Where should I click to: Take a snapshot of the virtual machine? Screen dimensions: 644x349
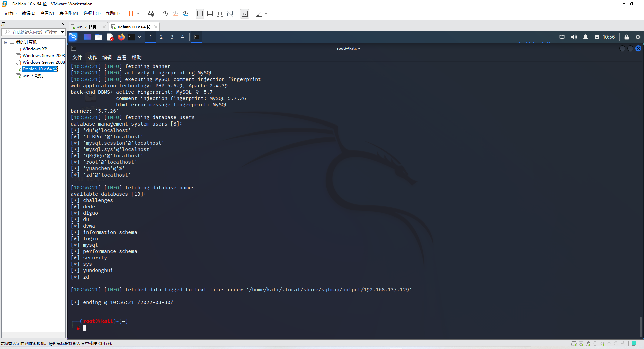[165, 14]
